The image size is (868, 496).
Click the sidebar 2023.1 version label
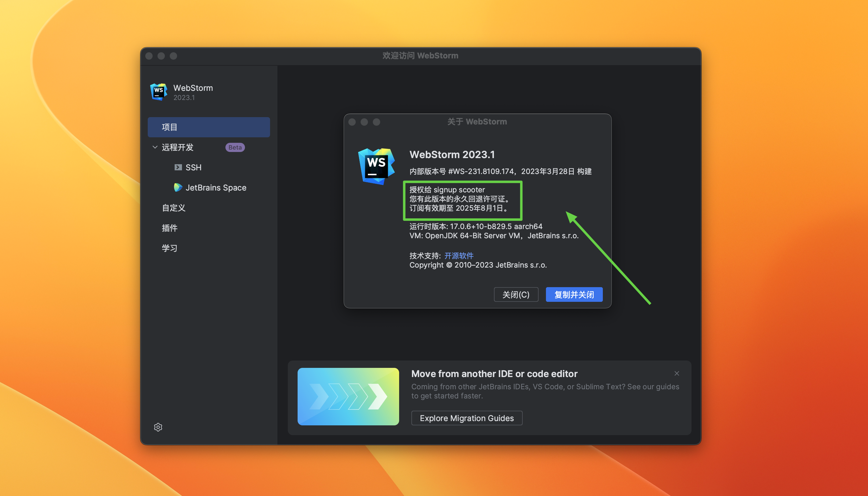tap(184, 98)
